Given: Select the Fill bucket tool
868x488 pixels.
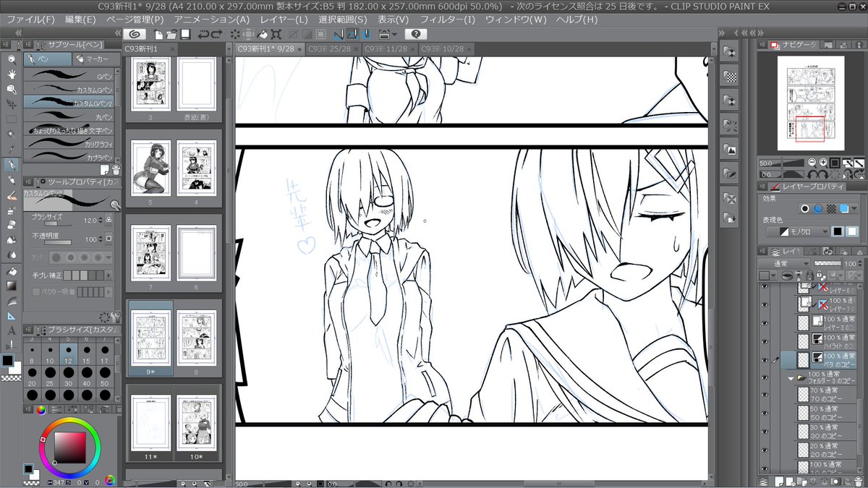Looking at the screenshot, I should point(12,271).
